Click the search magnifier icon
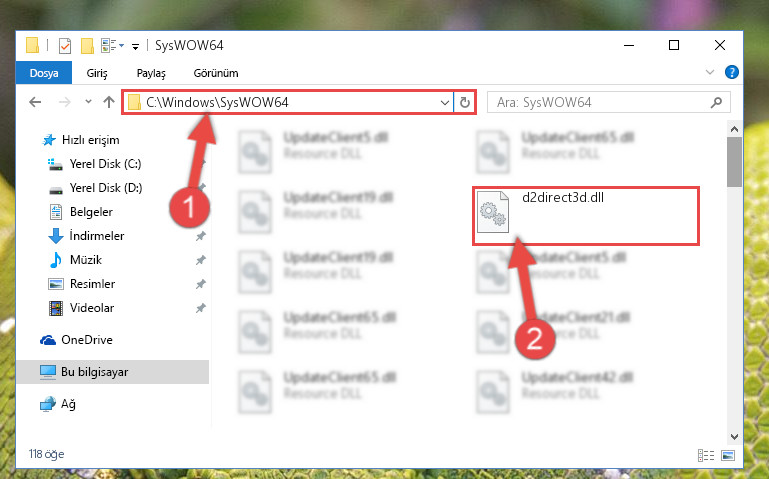 [x=716, y=102]
